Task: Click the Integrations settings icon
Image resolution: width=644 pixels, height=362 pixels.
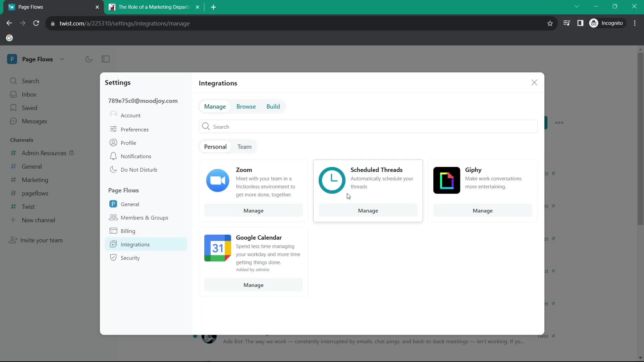Action: [113, 244]
